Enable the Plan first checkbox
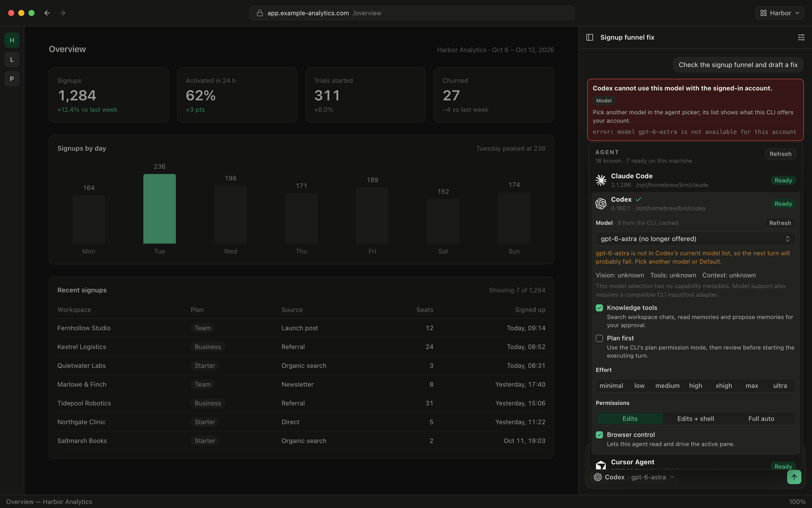 tap(599, 338)
